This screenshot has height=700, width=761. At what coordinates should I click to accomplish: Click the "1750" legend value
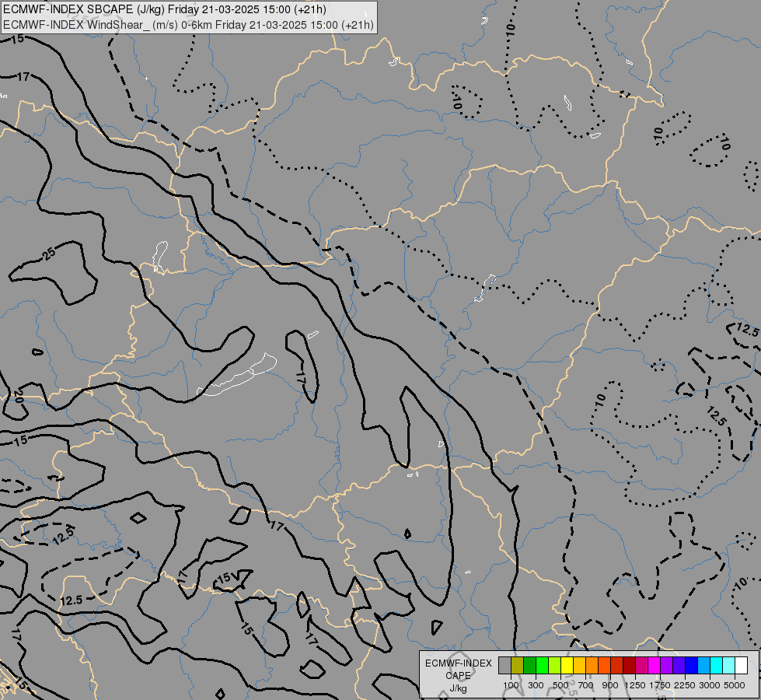pos(660,685)
